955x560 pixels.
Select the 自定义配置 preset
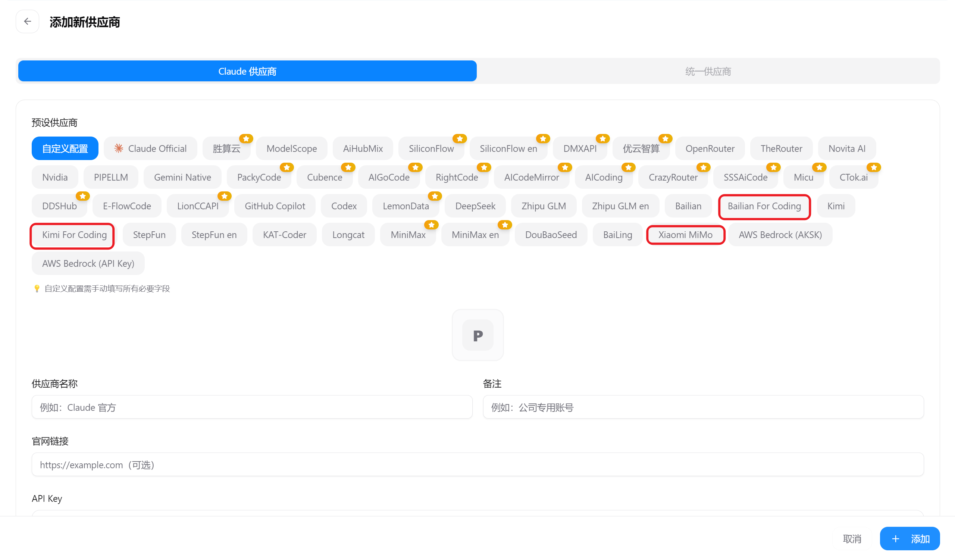click(65, 148)
